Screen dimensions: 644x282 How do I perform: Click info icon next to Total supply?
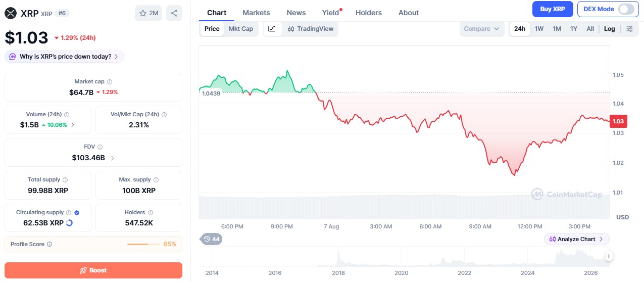[x=65, y=179]
